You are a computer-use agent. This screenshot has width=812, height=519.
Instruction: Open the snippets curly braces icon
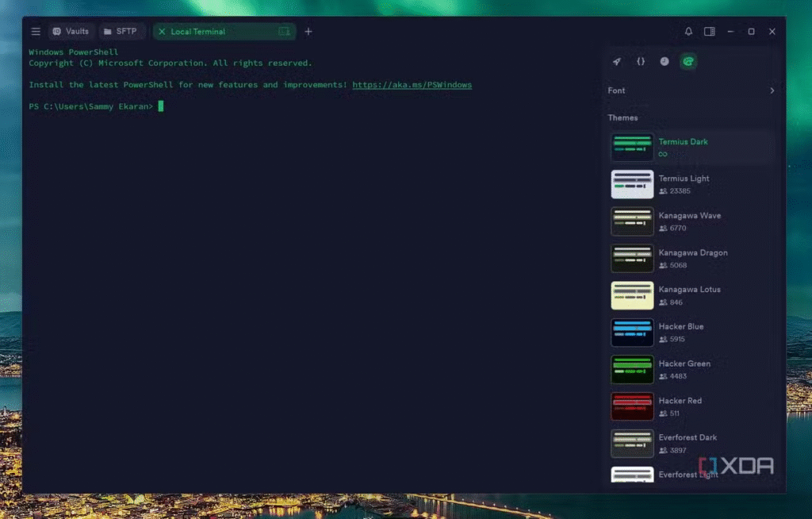641,62
